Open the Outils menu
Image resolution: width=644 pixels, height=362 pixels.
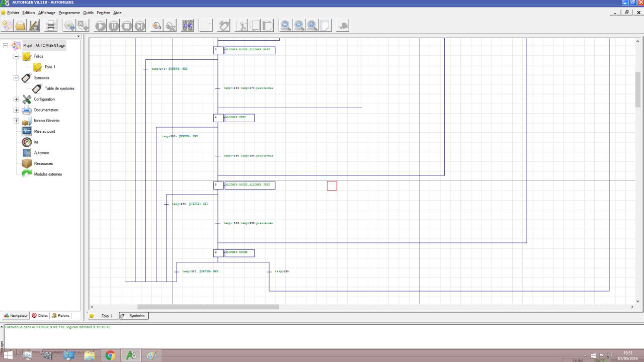click(89, 13)
